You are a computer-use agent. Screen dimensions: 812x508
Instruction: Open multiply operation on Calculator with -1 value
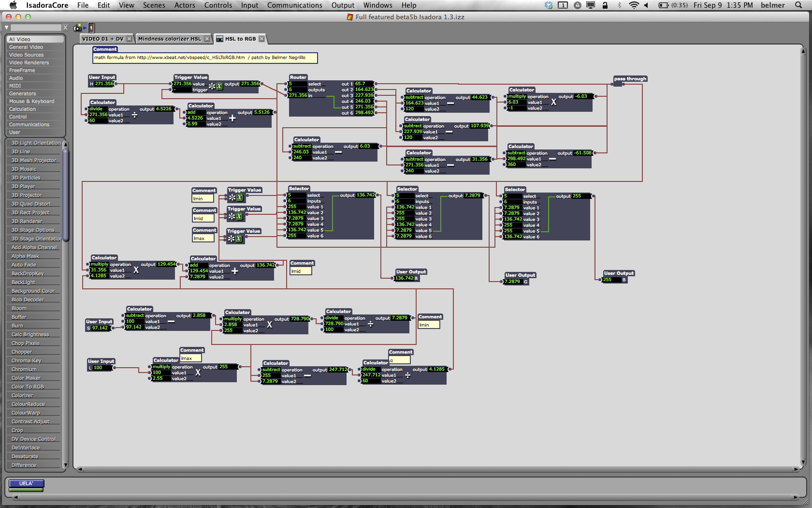click(517, 96)
